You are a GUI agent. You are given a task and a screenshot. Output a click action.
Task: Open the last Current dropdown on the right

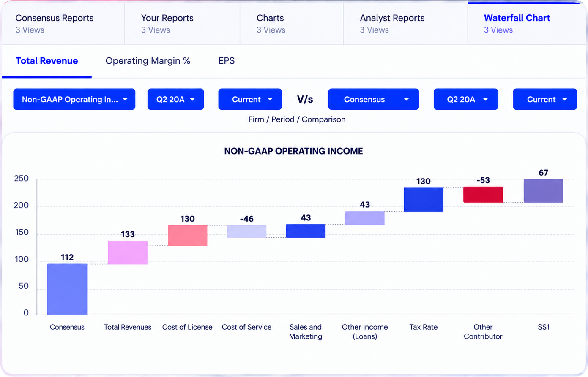[x=545, y=99]
